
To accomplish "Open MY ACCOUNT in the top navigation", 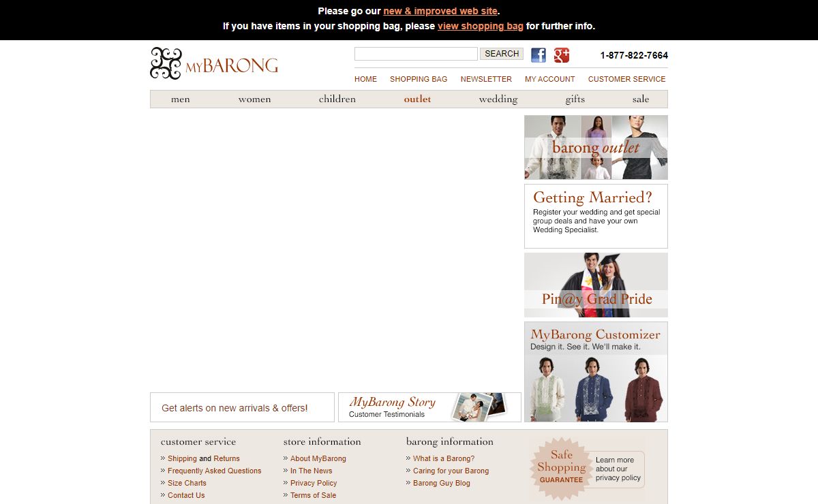I will pyautogui.click(x=550, y=79).
